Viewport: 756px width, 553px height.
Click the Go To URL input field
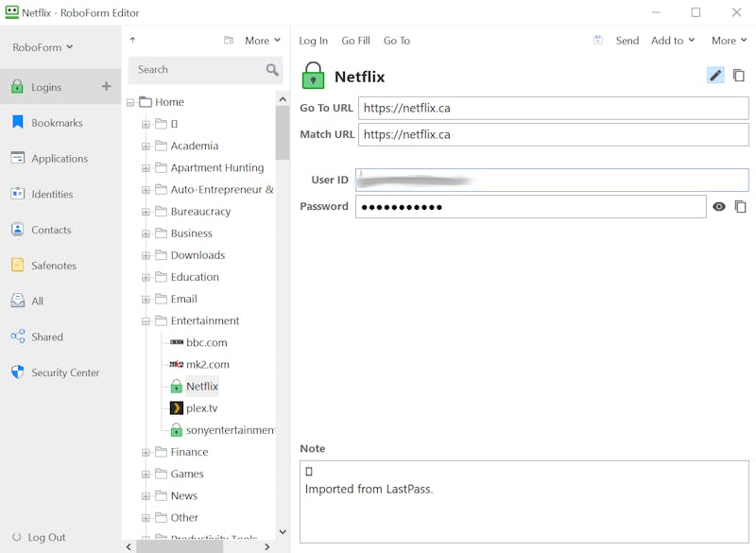pos(554,108)
